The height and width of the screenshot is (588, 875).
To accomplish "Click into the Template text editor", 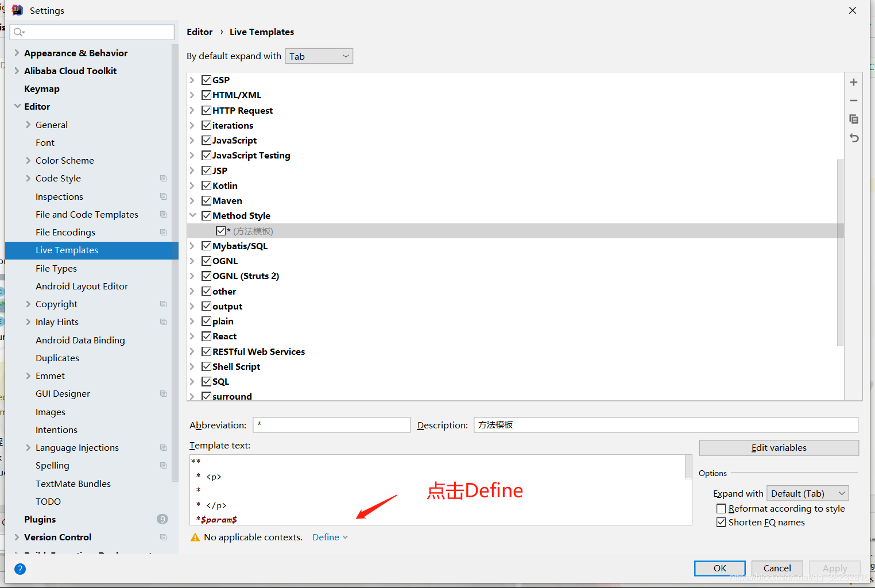I will click(437, 490).
